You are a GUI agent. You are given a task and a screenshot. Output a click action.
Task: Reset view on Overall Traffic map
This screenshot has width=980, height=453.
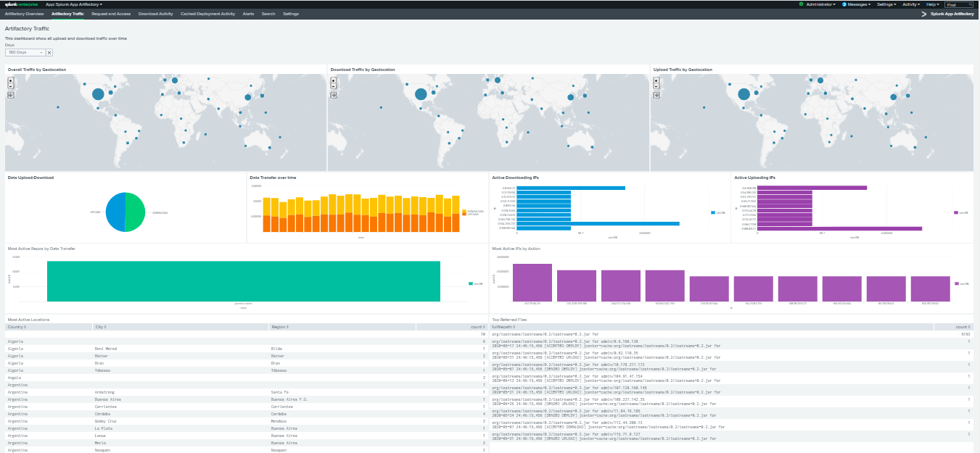11,94
